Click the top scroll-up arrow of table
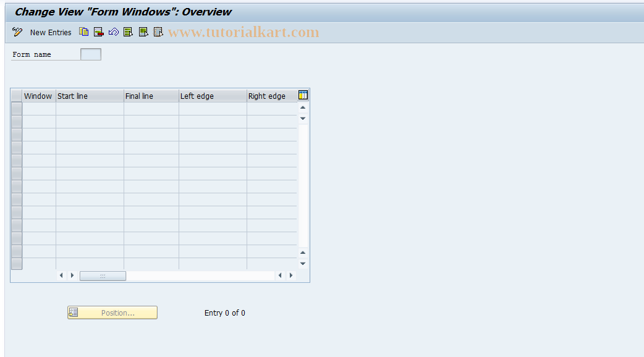644x357 pixels. (x=303, y=107)
